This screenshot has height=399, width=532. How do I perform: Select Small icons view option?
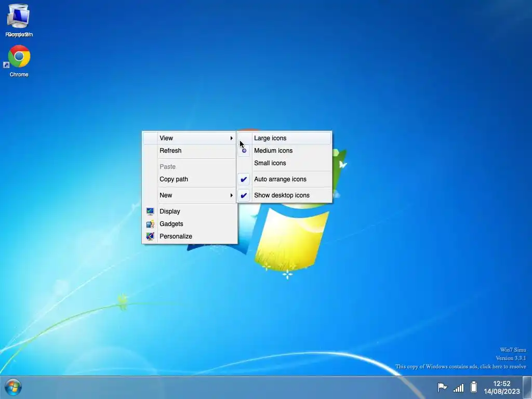pyautogui.click(x=284, y=163)
